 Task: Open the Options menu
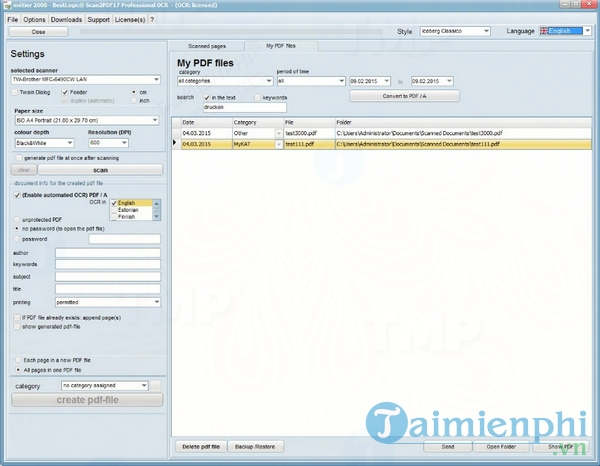point(34,20)
